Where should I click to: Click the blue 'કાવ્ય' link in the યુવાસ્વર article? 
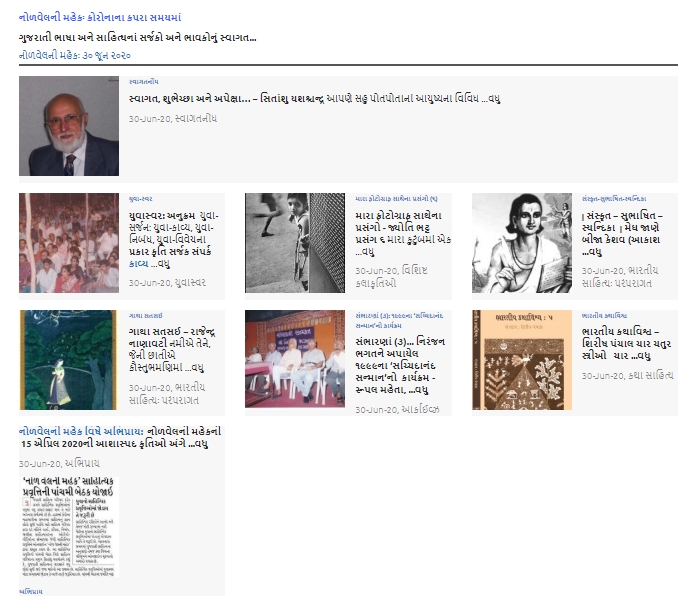tap(138, 263)
